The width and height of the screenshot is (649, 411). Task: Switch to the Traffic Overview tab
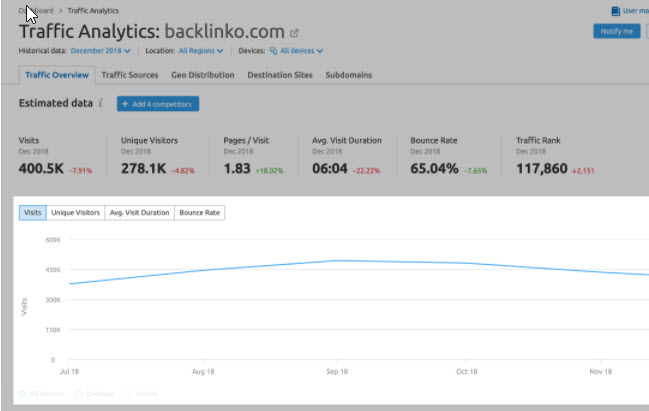tap(57, 75)
